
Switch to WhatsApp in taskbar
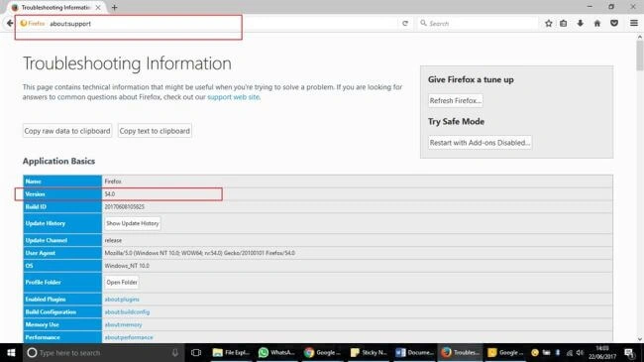tap(276, 352)
